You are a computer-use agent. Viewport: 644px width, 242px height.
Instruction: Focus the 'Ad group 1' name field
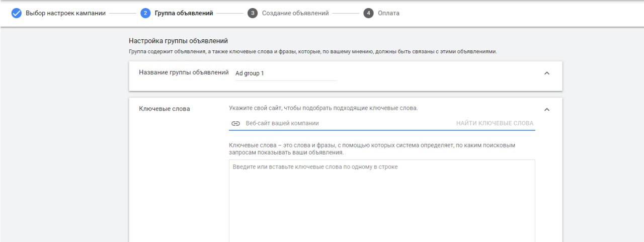(286, 73)
